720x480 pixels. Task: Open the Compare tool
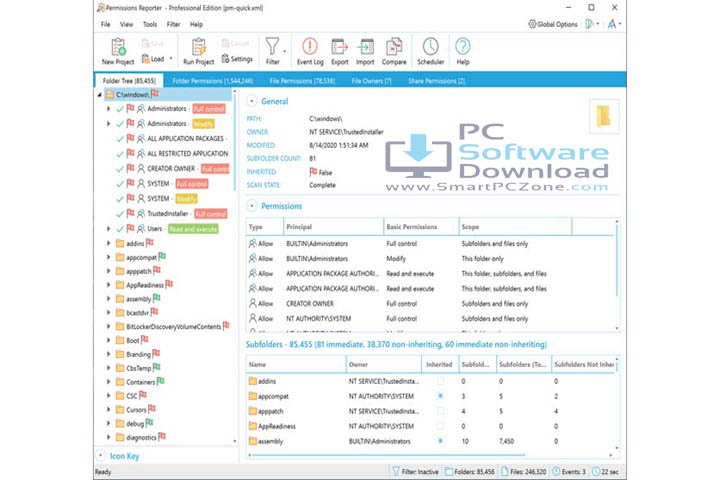[x=394, y=51]
